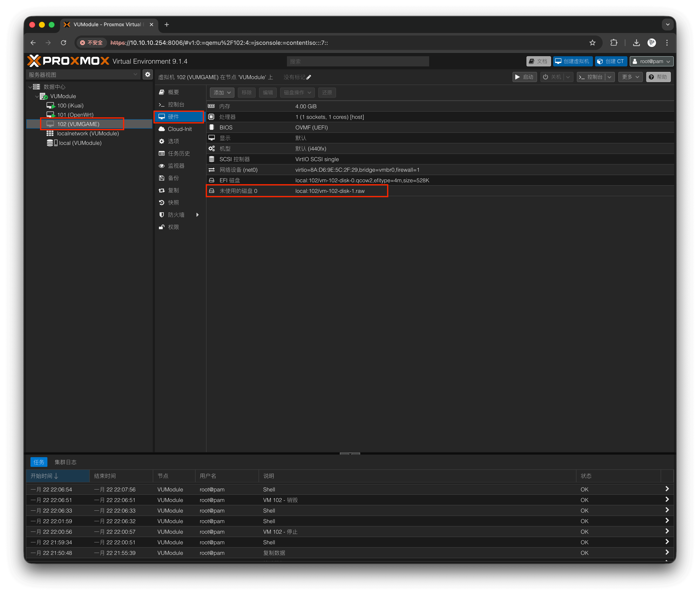Open the 快照 snapshot history item
The height and width of the screenshot is (595, 700).
(x=173, y=202)
